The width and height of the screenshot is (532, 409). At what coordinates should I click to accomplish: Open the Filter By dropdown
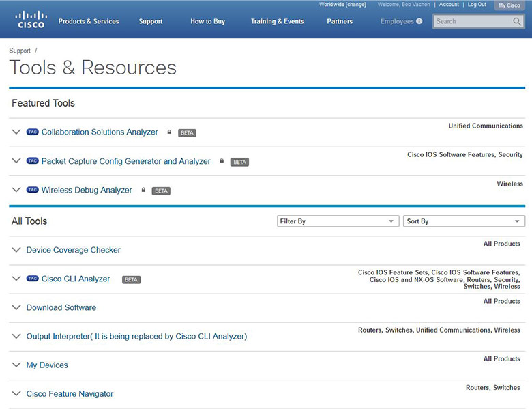[x=338, y=221]
